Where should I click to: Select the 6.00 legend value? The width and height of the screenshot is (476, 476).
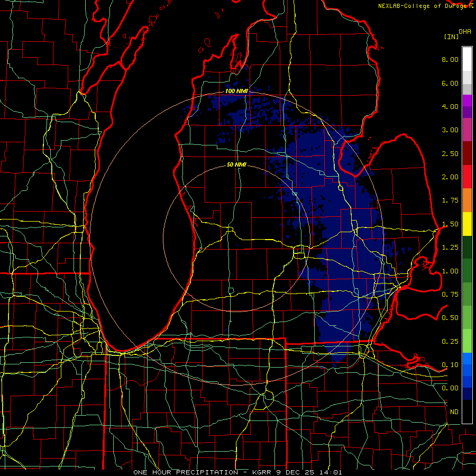[x=450, y=83]
